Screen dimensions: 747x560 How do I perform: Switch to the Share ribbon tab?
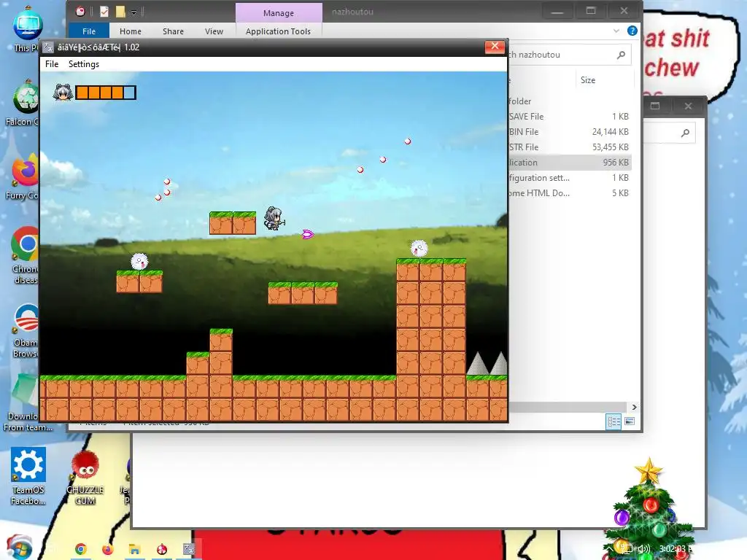(x=173, y=31)
